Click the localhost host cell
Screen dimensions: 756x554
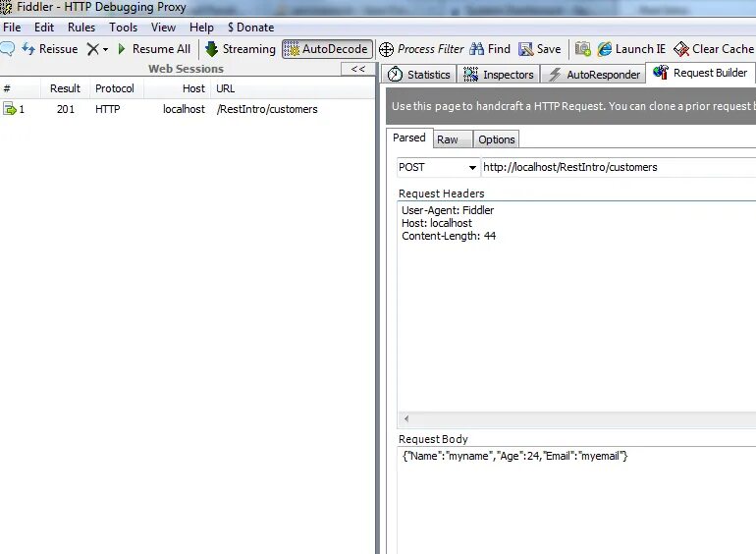coord(184,109)
